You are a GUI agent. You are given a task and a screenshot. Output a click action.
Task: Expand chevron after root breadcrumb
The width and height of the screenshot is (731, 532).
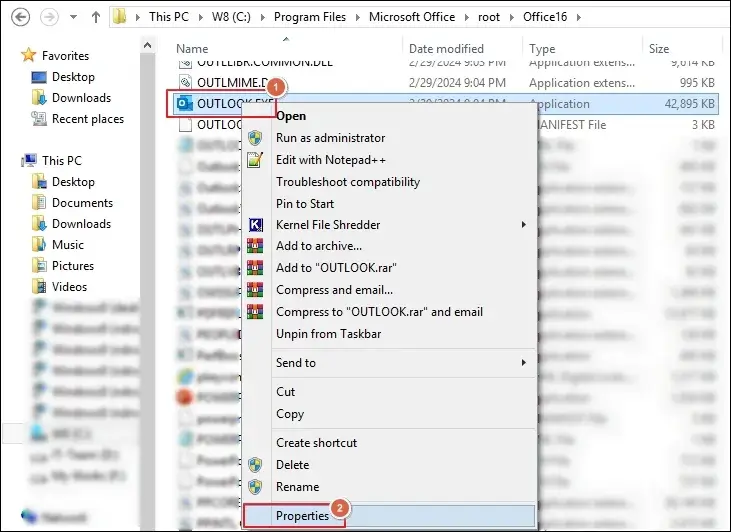[x=511, y=17]
